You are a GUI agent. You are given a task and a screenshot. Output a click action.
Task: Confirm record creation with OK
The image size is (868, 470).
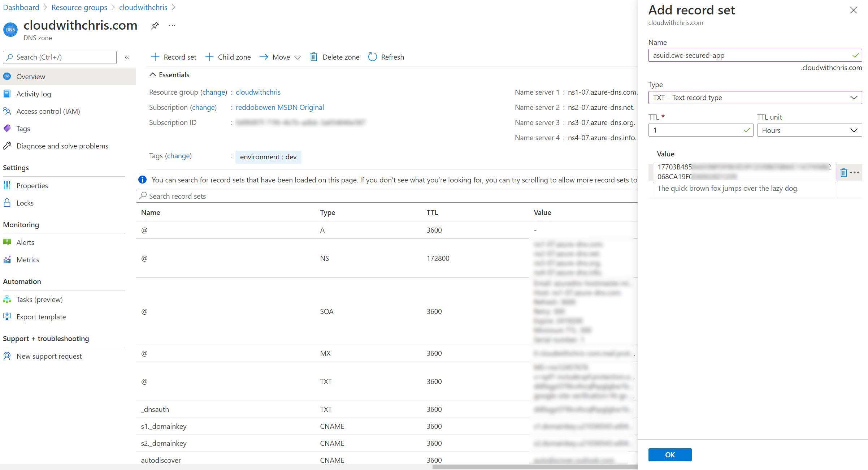tap(670, 454)
